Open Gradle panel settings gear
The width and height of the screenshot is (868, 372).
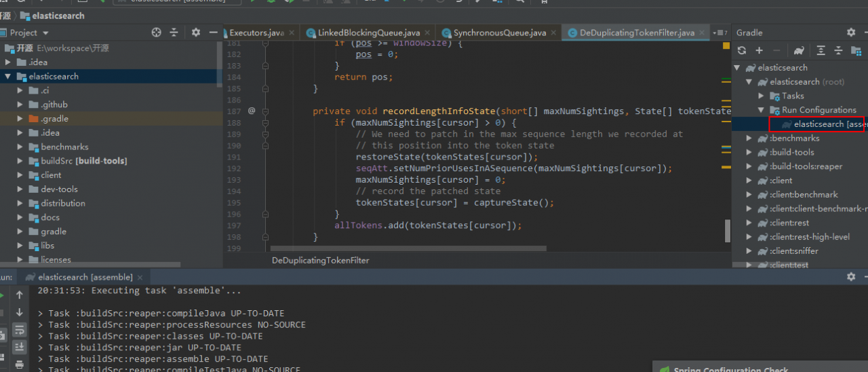(x=851, y=32)
